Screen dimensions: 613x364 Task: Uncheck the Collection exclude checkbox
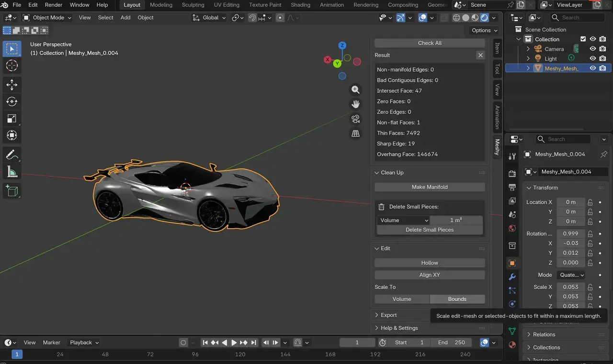[x=583, y=39]
